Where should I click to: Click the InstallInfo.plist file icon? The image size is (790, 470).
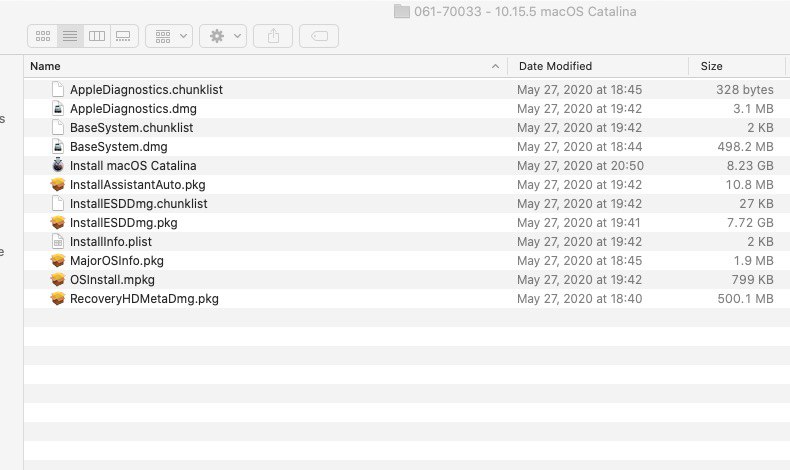click(58, 241)
